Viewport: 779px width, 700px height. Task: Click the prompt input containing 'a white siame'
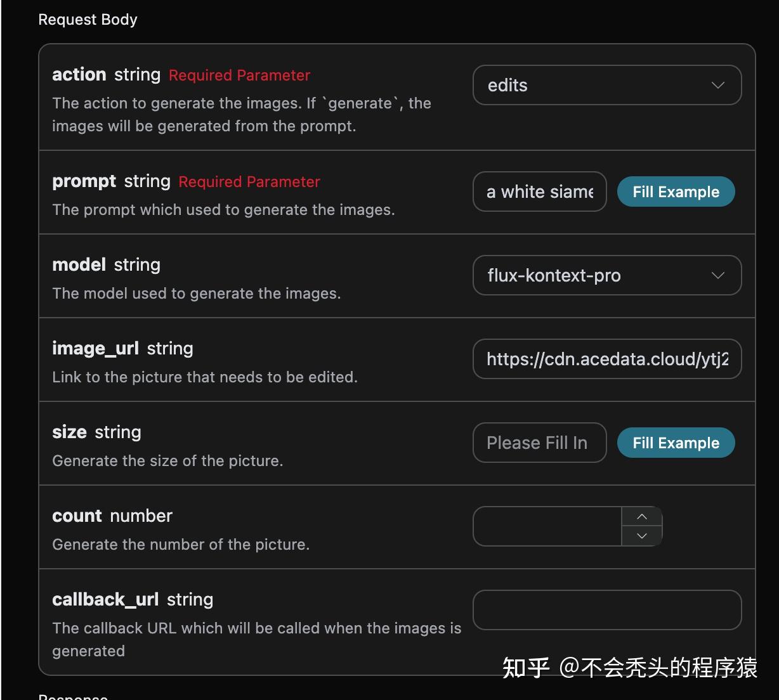[x=540, y=191]
